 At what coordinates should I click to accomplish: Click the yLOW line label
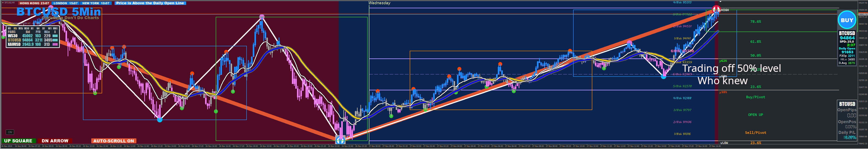pyautogui.click(x=724, y=143)
